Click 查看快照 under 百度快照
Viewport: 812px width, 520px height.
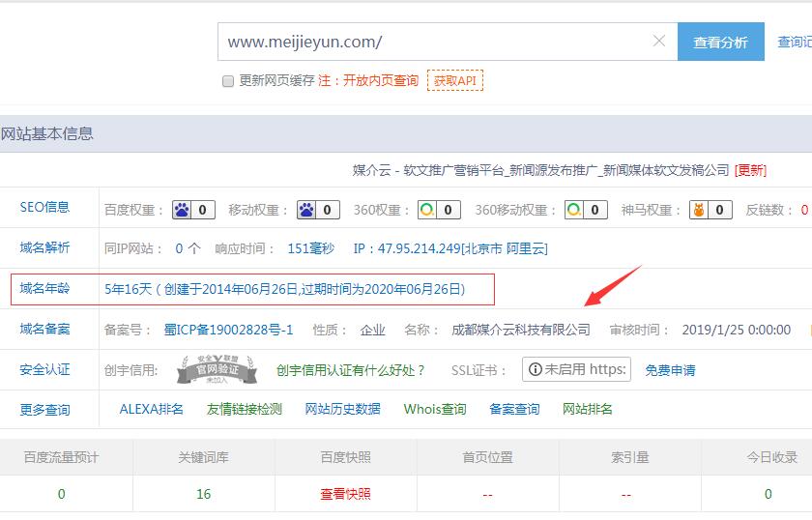(x=345, y=494)
